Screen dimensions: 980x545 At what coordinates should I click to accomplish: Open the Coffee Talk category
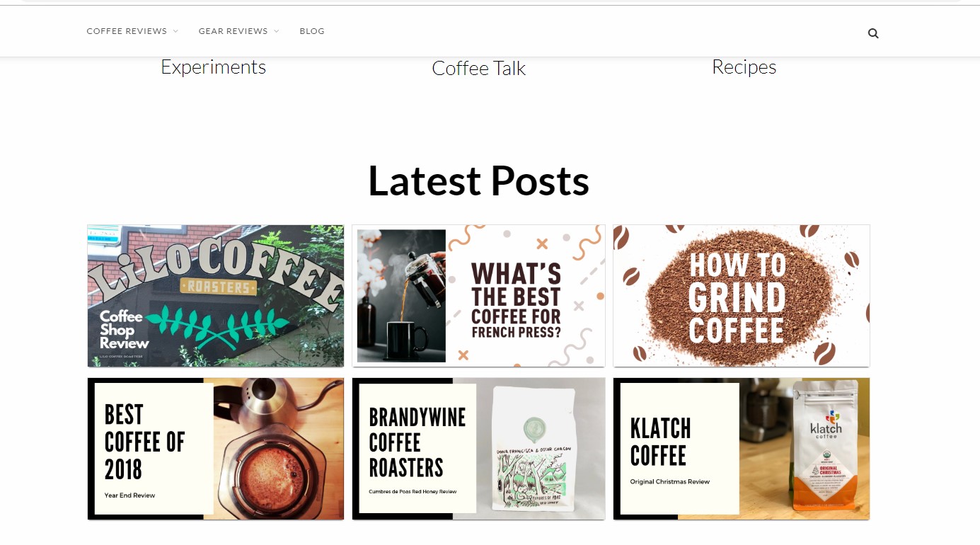click(x=478, y=69)
